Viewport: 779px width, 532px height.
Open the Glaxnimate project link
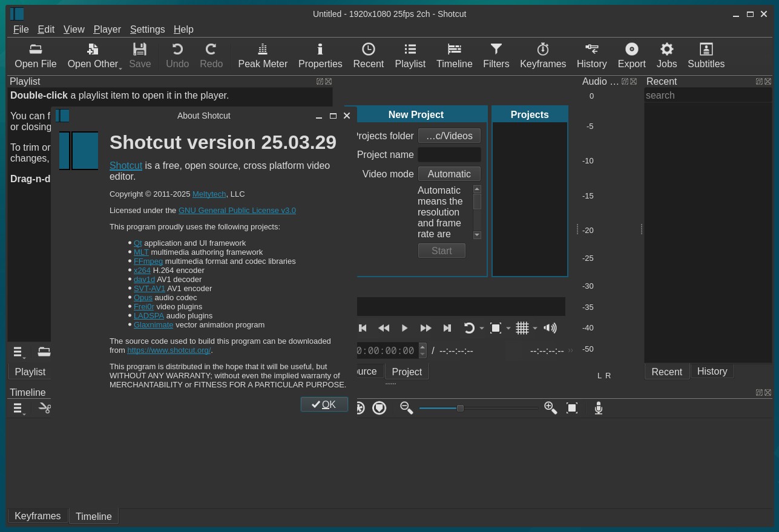[x=153, y=324]
